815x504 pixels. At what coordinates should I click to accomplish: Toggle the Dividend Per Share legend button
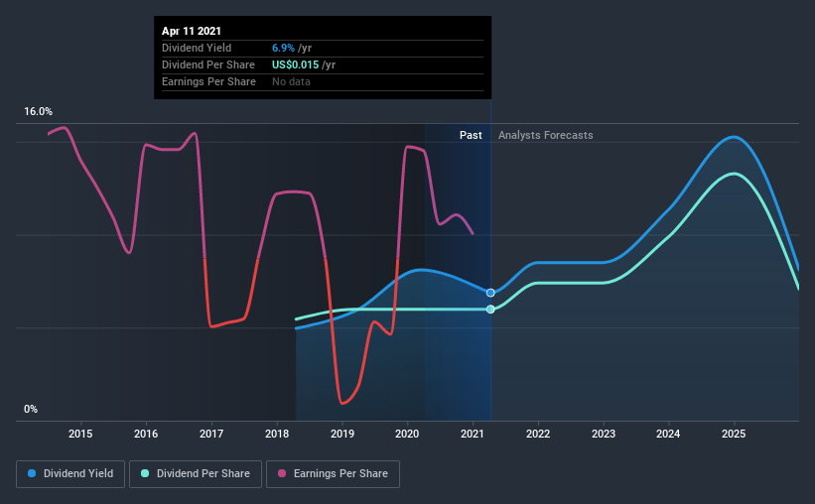[196, 474]
